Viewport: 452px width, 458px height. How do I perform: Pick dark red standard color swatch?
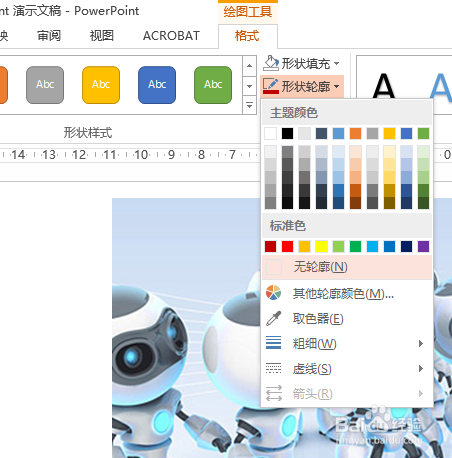[270, 247]
